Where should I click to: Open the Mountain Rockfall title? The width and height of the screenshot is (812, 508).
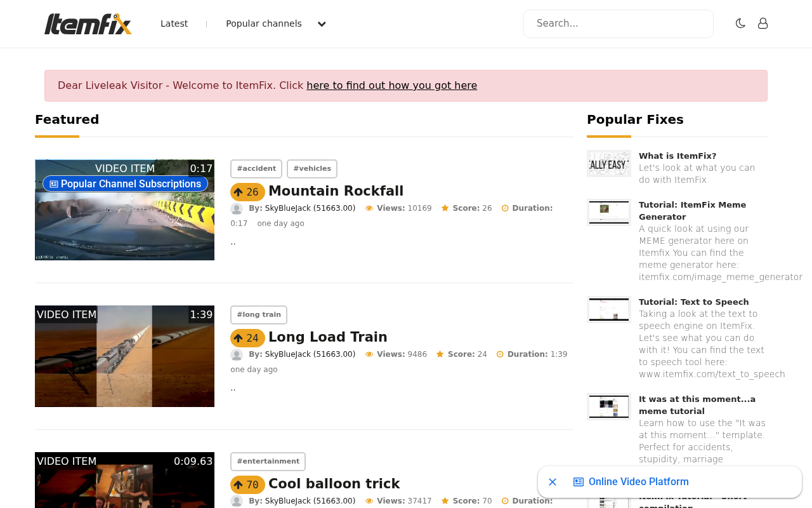click(336, 191)
